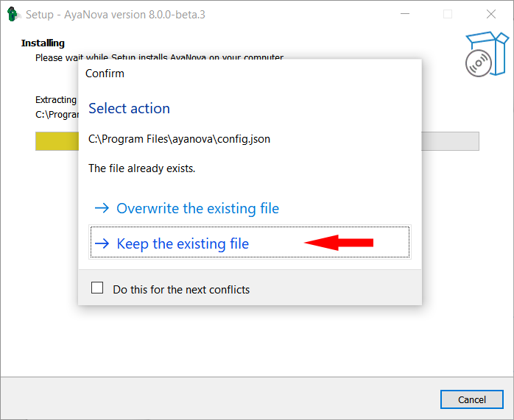This screenshot has height=420, width=514.
Task: Click the 'Extracting' status label
Action: 56,99
